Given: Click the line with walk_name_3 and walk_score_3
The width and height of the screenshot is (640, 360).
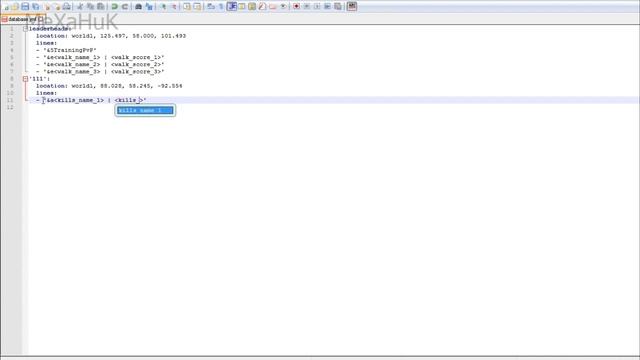Looking at the screenshot, I should [100, 72].
